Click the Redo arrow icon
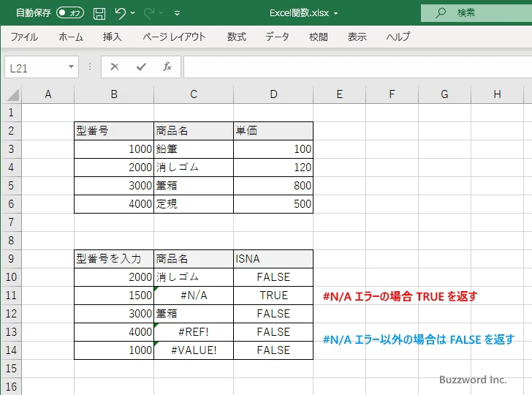Viewport: 532px width, 395px height. pos(149,13)
